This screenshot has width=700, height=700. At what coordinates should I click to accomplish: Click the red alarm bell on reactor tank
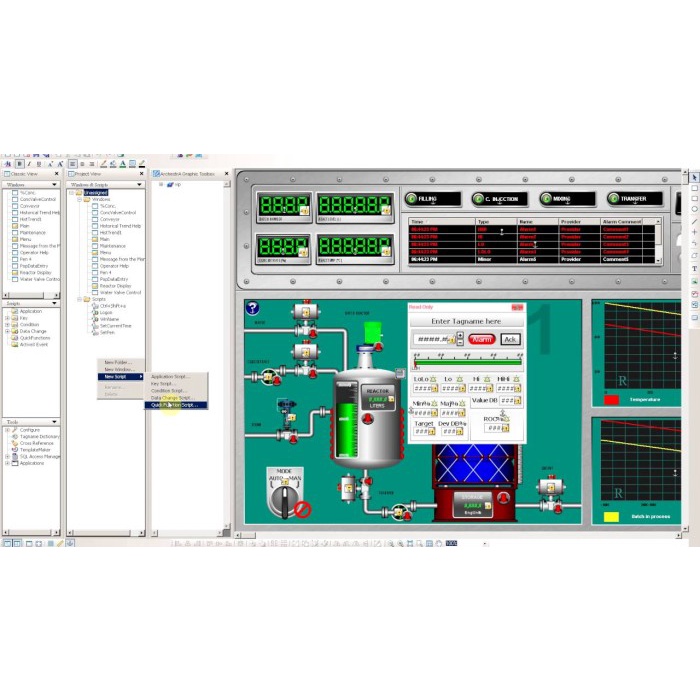click(368, 418)
